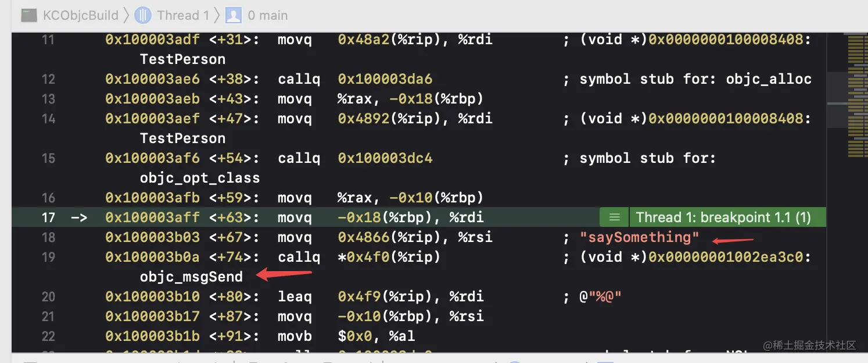Click address 0x100003afb on line 16
The width and height of the screenshot is (868, 363).
point(152,198)
